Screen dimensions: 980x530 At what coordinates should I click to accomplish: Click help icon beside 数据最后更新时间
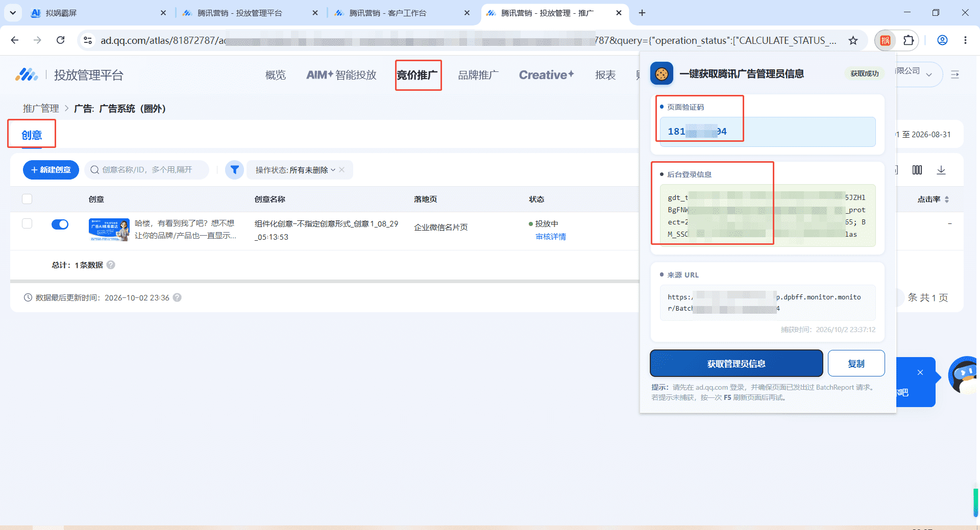[177, 297]
